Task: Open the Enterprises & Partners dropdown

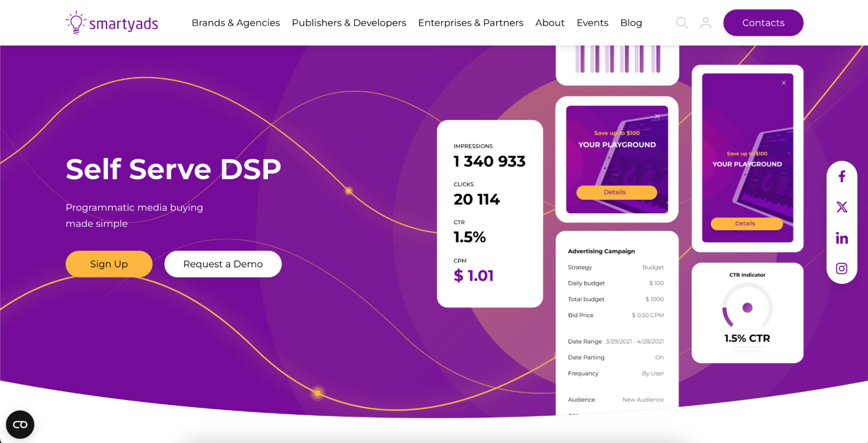Action: pos(470,23)
